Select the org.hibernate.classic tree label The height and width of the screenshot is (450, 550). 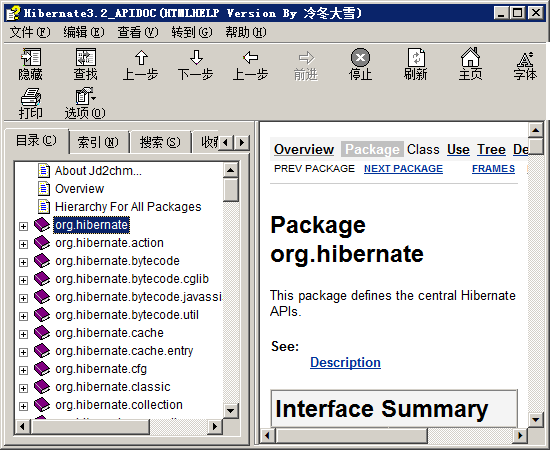click(x=113, y=387)
